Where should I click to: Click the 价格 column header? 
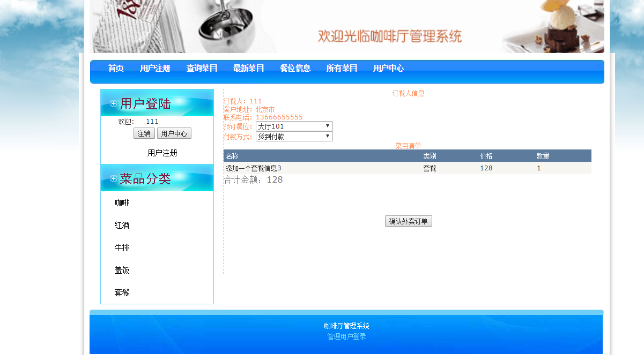pyautogui.click(x=486, y=156)
